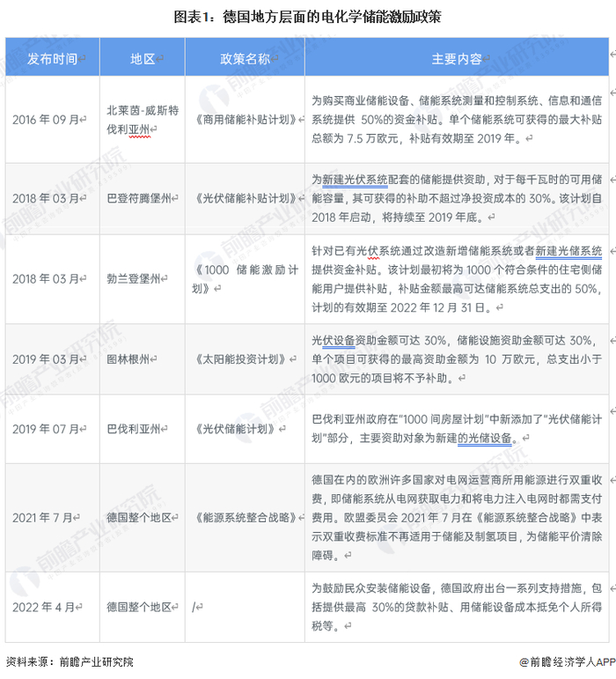Click the region cell 北莱茵-威斯特伐利亚州
616x679 pixels.
(x=143, y=120)
